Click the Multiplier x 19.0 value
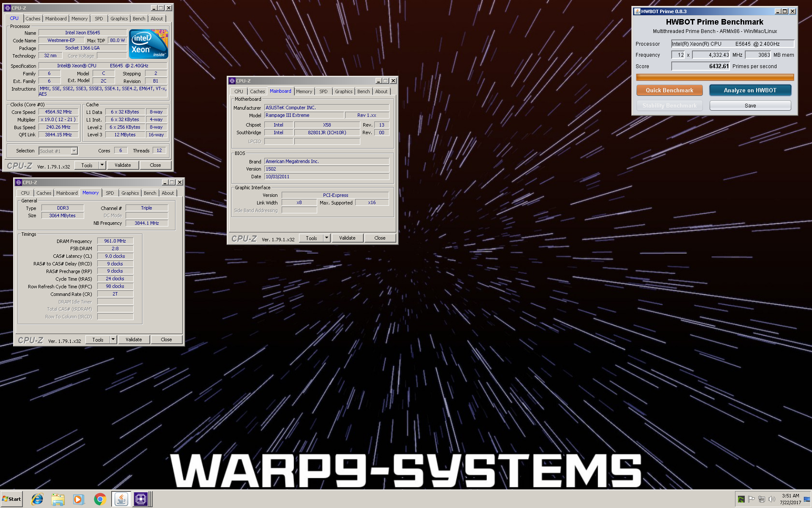The height and width of the screenshot is (508, 812). [x=58, y=120]
